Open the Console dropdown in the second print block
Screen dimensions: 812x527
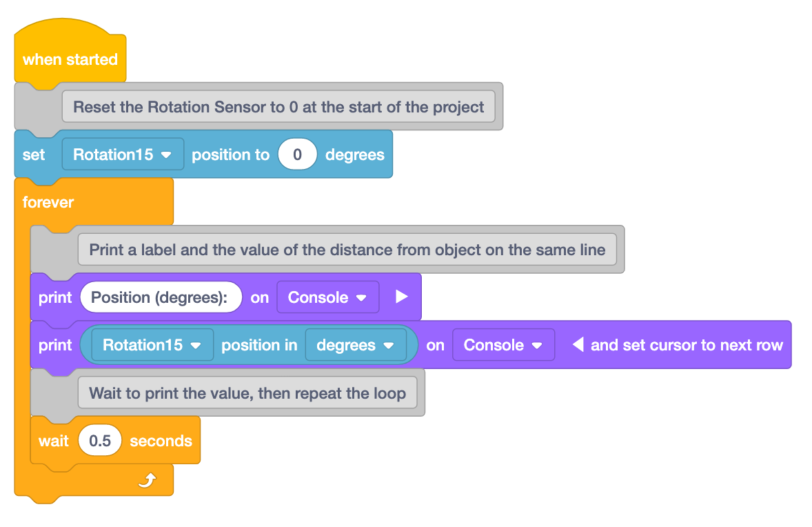pos(503,344)
